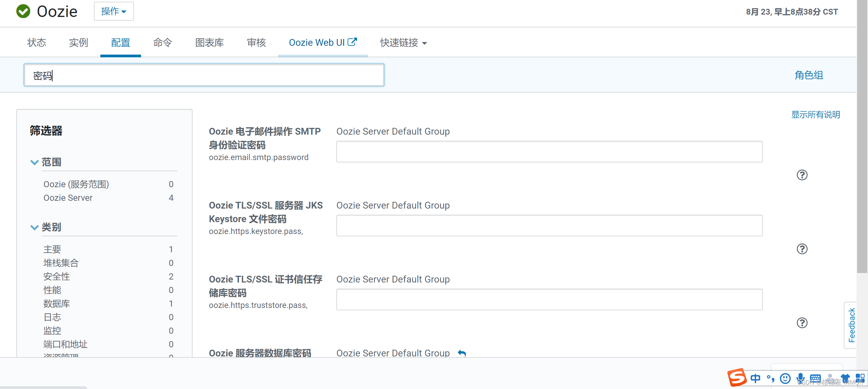868x389 pixels.
Task: Open the 操作 actions dropdown
Action: (x=114, y=11)
